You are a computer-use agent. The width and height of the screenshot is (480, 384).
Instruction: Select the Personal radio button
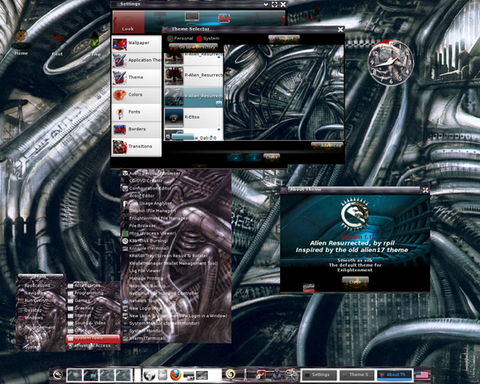170,39
